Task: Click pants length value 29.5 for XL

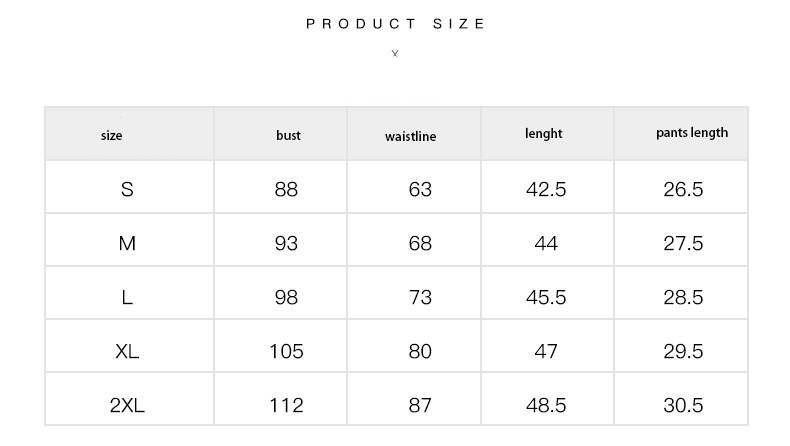Action: click(x=683, y=351)
